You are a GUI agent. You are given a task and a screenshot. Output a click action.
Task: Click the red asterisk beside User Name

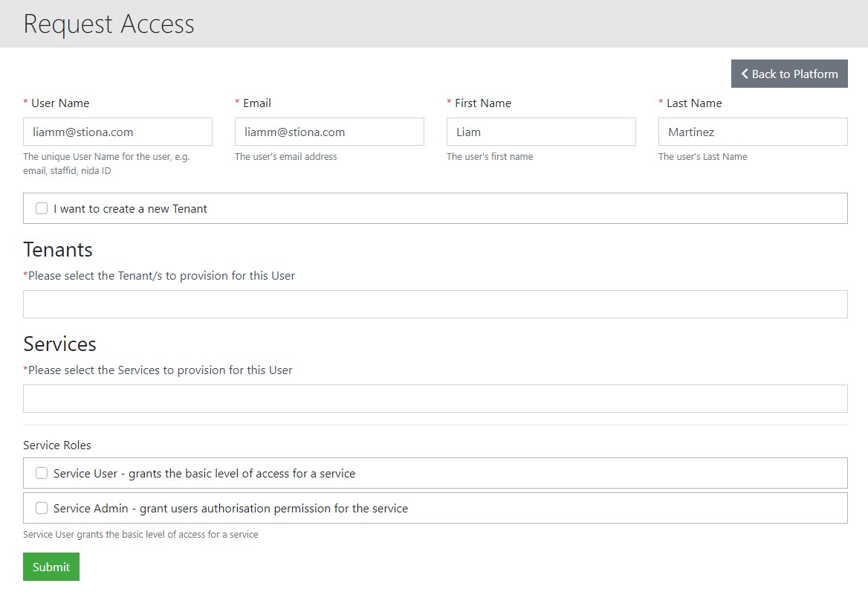(25, 103)
